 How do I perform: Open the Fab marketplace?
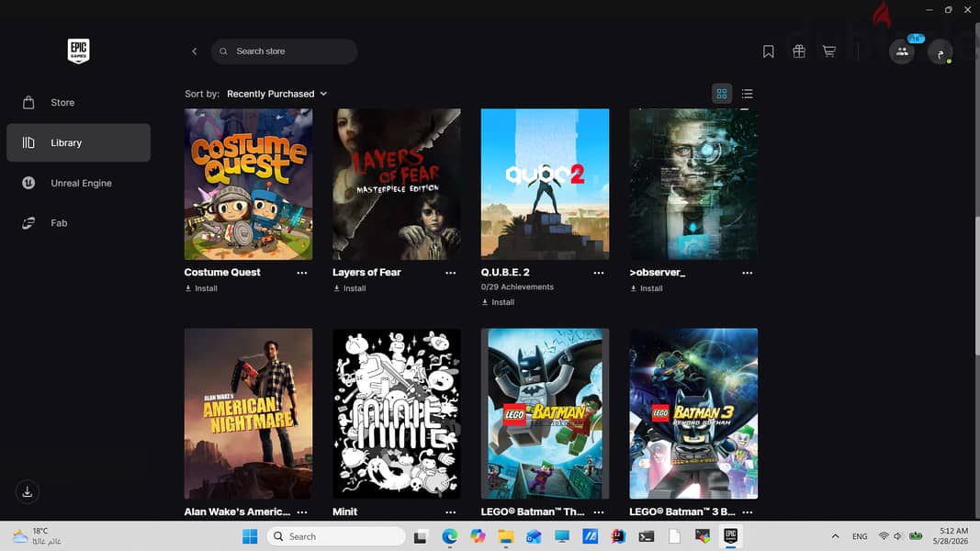click(x=78, y=223)
